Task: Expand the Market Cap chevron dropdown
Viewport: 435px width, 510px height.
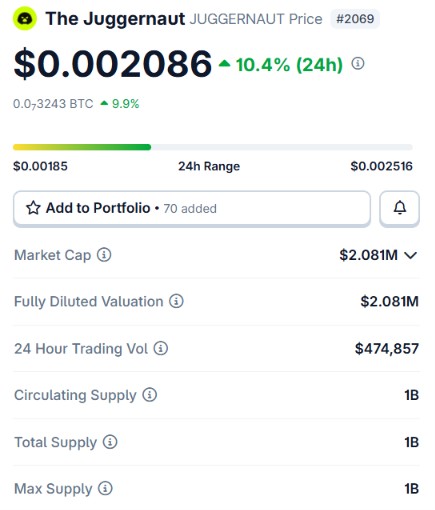Action: [410, 255]
